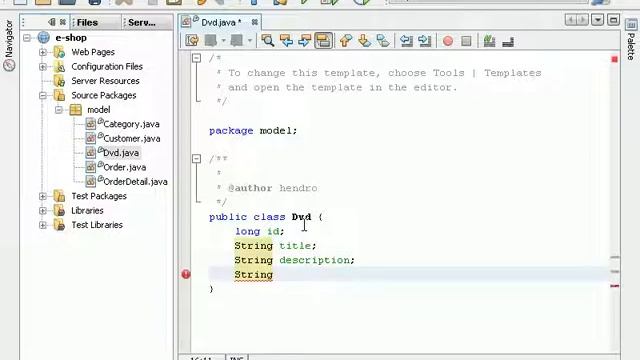Image resolution: width=640 pixels, height=360 pixels.
Task: Comment selected lines icon
Action: point(489,40)
